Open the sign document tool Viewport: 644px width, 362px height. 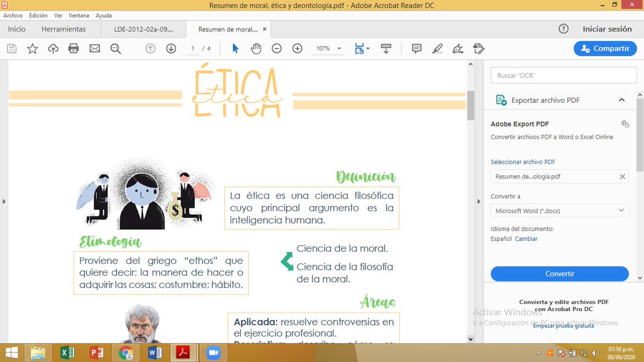[x=458, y=49]
